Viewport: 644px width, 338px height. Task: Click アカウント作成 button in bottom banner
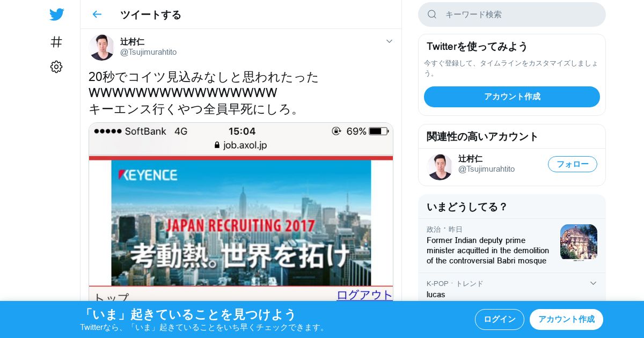tap(566, 319)
